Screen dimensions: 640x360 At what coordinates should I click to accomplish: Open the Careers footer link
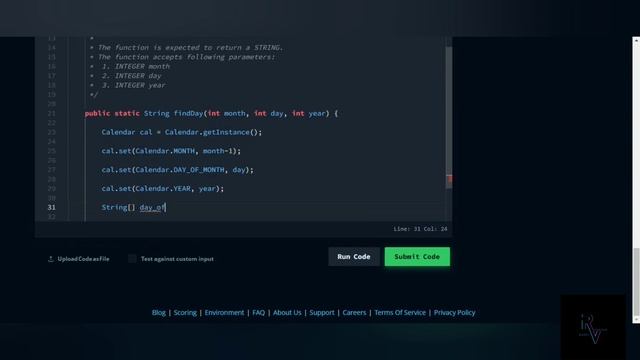click(x=354, y=313)
